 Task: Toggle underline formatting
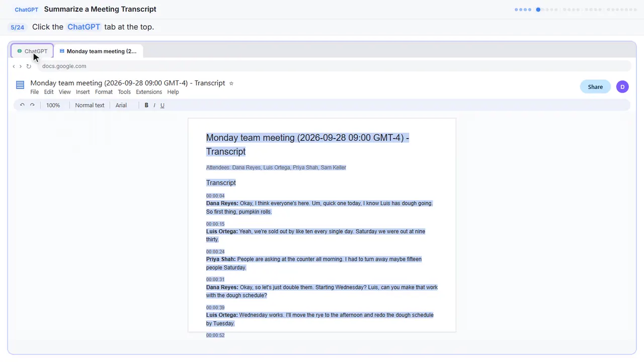coord(162,106)
